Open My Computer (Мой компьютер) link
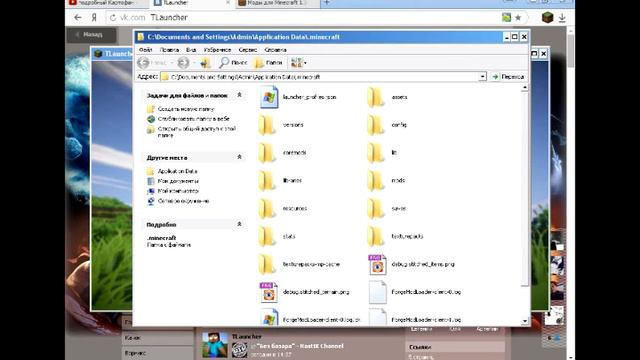This screenshot has height=360, width=640. [x=178, y=191]
